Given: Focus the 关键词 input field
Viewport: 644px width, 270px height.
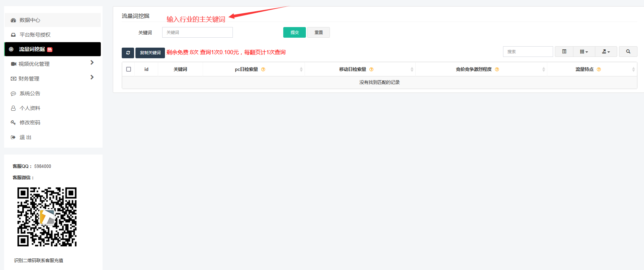Looking at the screenshot, I should [198, 33].
